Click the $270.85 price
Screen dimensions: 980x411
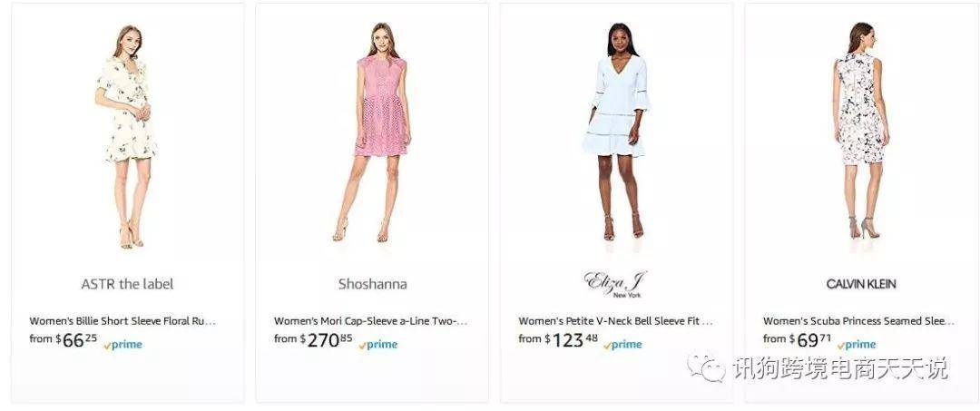[x=327, y=340]
